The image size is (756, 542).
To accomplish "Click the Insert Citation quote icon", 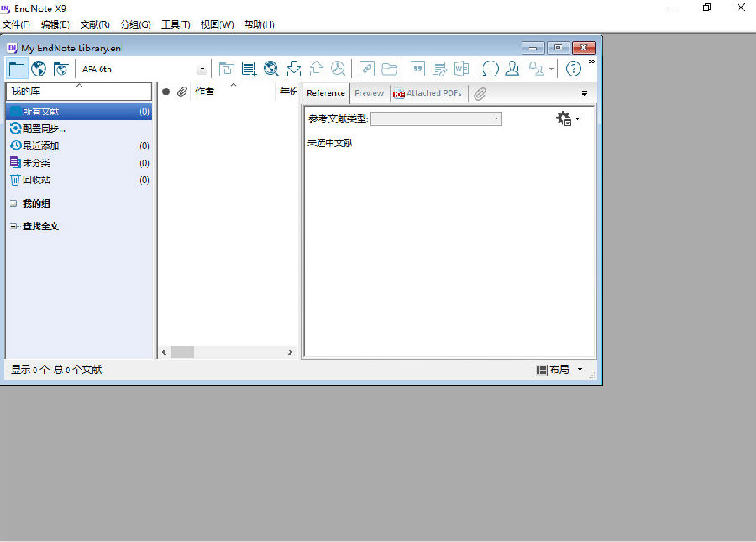I will 417,69.
